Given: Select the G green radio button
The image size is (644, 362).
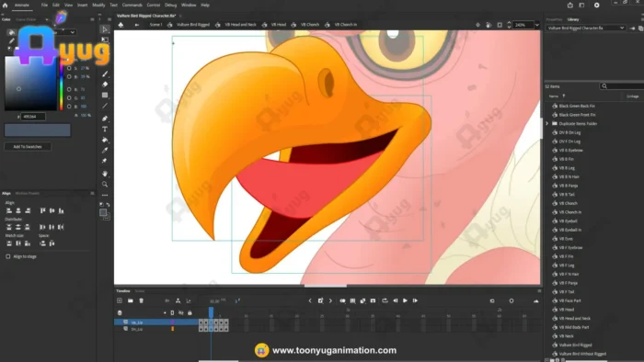Looking at the screenshot, I should 69,98.
